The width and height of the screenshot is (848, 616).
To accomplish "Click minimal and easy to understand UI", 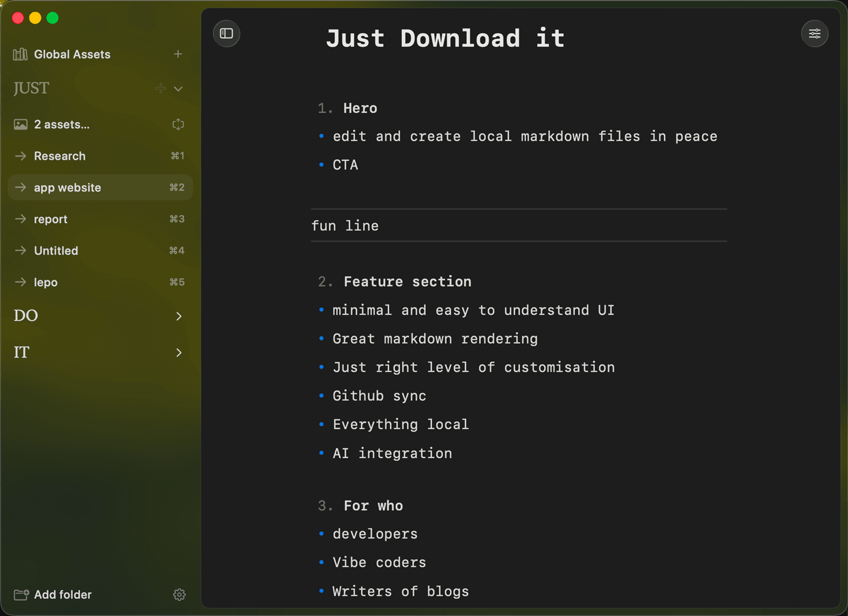I will pos(474,310).
